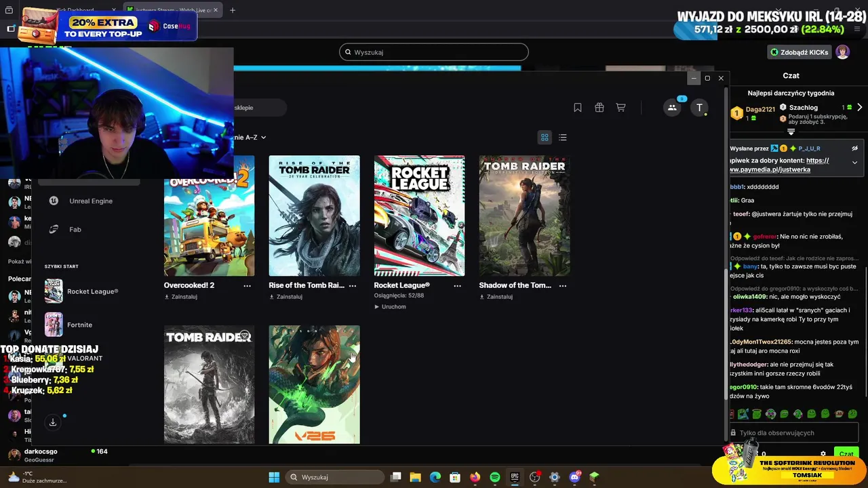Click the Daga2121 top gifter name
This screenshot has height=488, width=868.
click(x=760, y=109)
